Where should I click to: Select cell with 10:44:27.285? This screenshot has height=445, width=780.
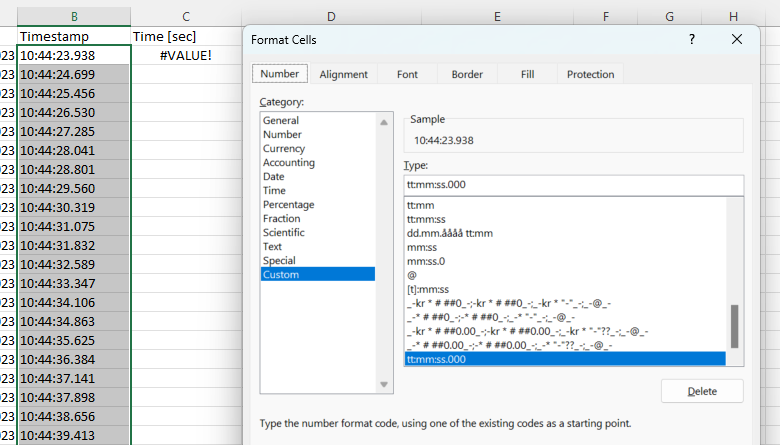[74, 131]
